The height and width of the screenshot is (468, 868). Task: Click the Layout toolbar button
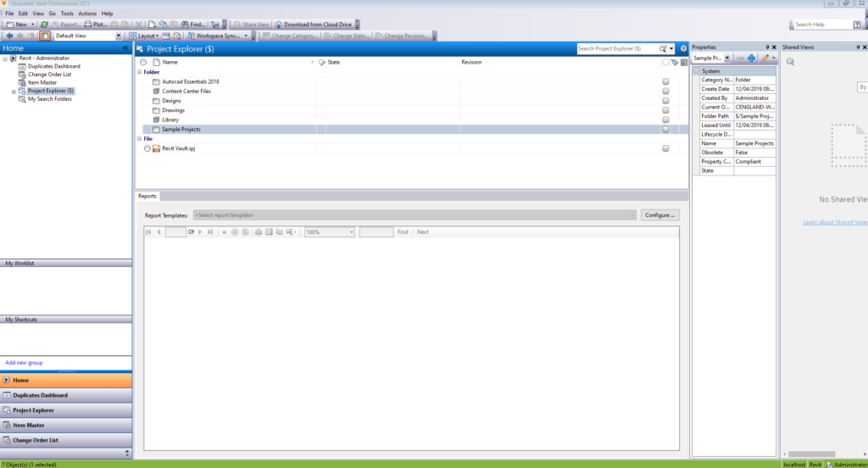[143, 36]
